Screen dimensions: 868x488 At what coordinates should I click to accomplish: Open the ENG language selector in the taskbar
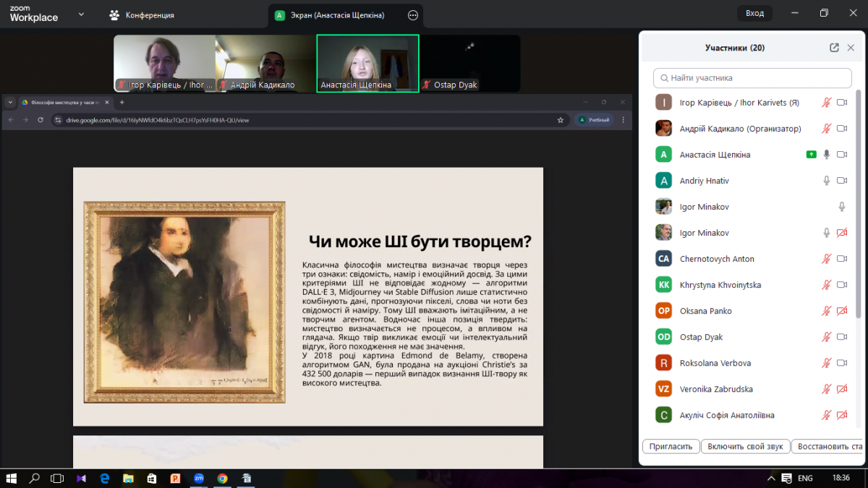805,479
